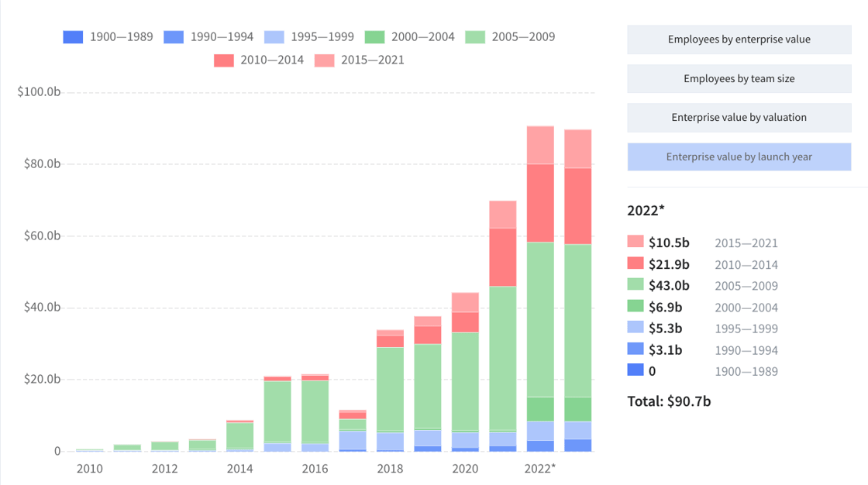
Task: Select the pale blue segment of the 2017 bar
Action: [353, 440]
